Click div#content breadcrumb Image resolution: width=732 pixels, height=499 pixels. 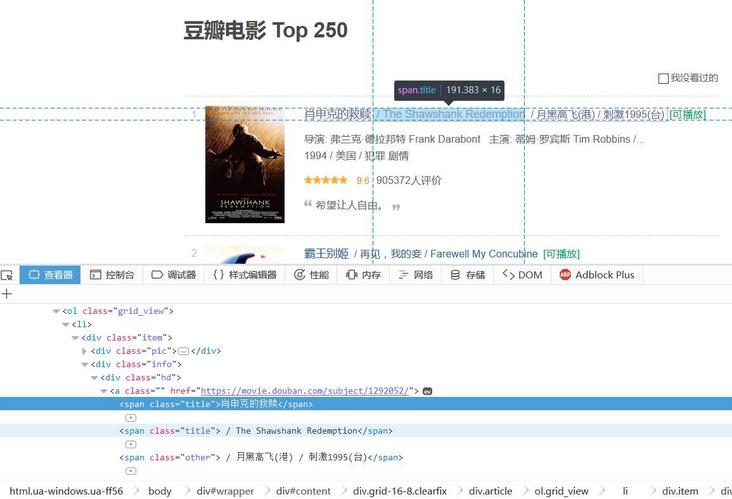click(303, 491)
